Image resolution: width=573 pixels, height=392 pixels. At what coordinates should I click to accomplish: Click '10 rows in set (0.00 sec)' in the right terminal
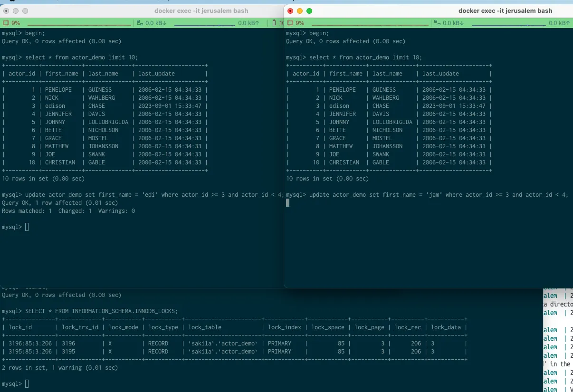327,179
